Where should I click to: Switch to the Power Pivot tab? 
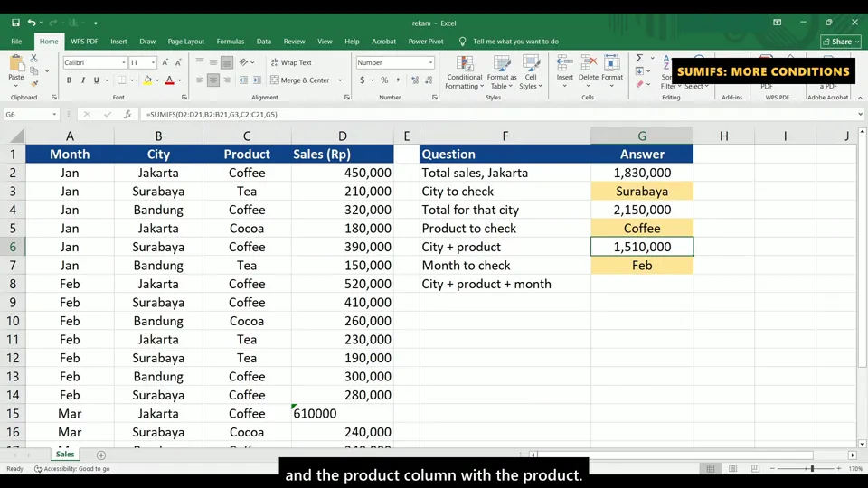tap(426, 42)
